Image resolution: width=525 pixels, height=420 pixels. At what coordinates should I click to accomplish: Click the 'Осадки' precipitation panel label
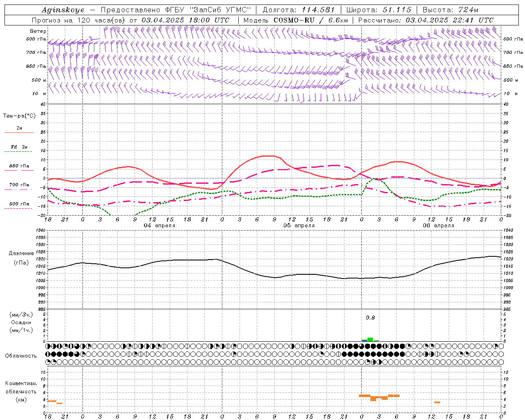[x=21, y=322]
